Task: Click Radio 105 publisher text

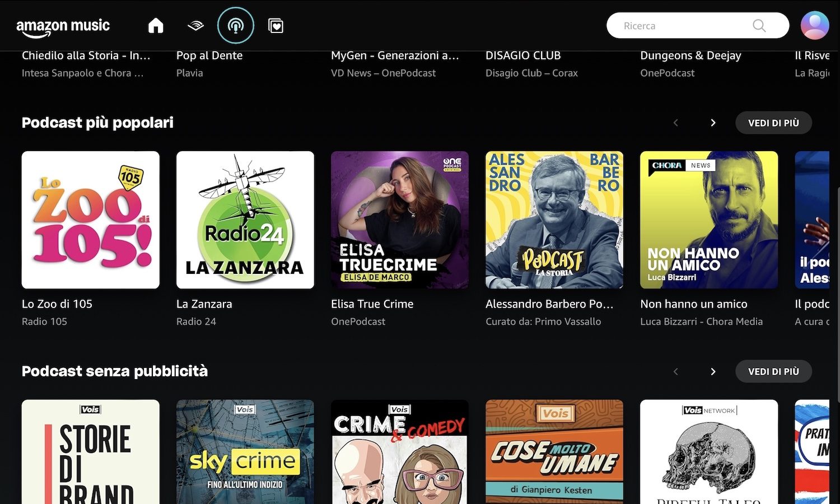Action: 44,321
